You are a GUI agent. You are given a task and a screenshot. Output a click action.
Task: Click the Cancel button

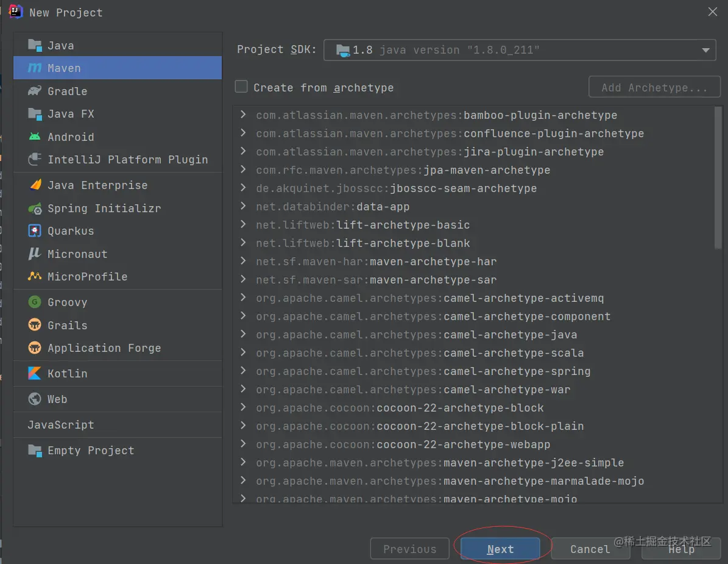[x=590, y=549]
